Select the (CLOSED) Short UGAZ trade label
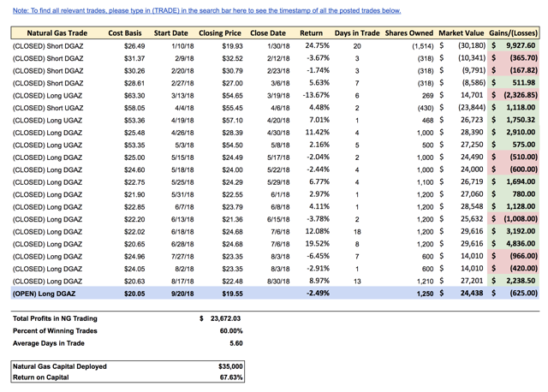Viewport: 548px width, 392px height. [x=48, y=108]
